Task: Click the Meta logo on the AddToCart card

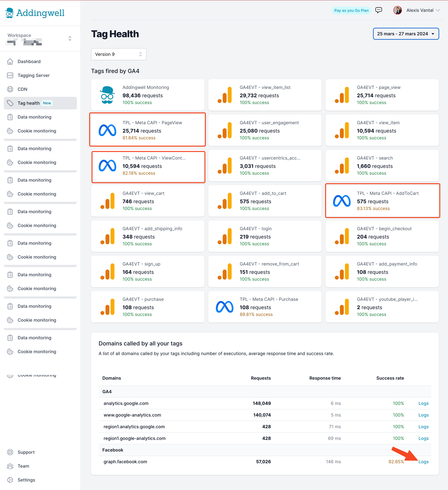Action: click(x=342, y=201)
